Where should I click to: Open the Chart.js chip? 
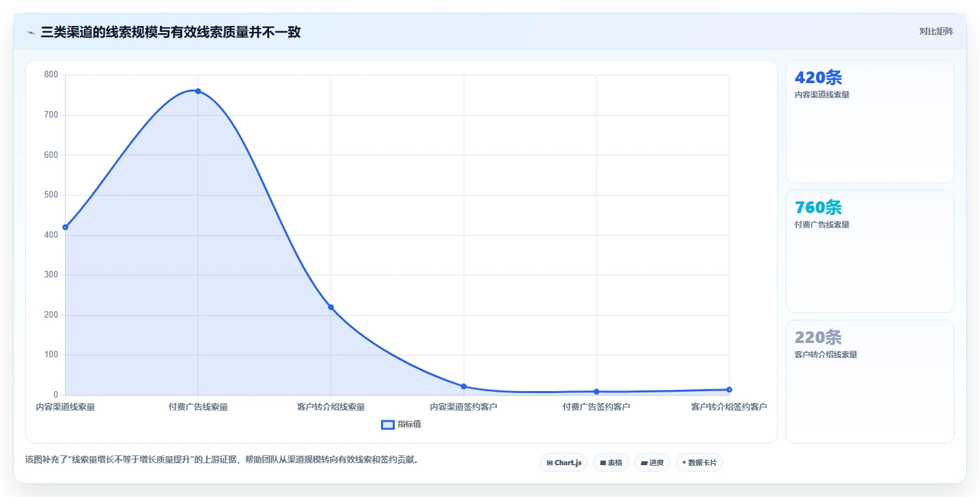tap(564, 463)
